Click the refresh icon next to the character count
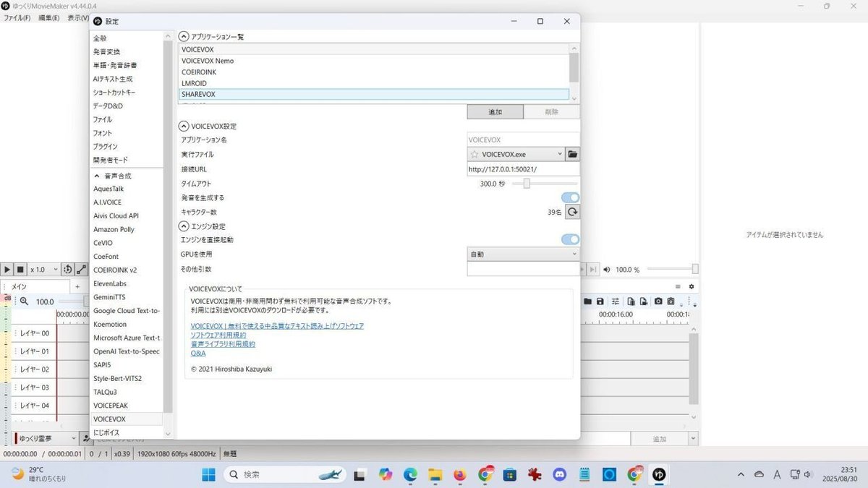This screenshot has height=488, width=868. pos(572,212)
